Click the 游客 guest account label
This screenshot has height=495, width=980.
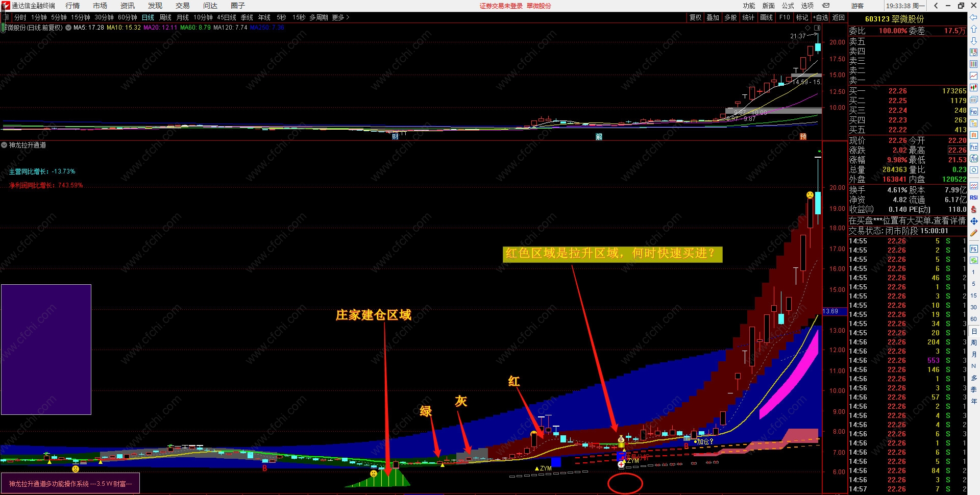[857, 6]
